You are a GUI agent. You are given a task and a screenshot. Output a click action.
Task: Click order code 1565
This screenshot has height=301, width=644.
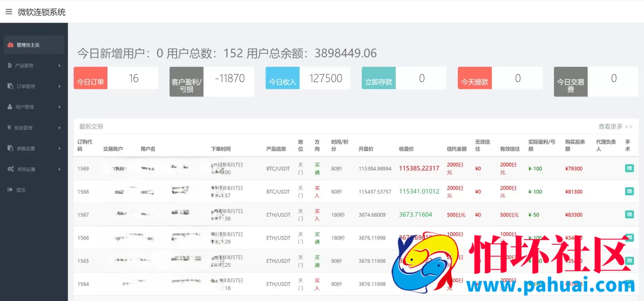83,261
